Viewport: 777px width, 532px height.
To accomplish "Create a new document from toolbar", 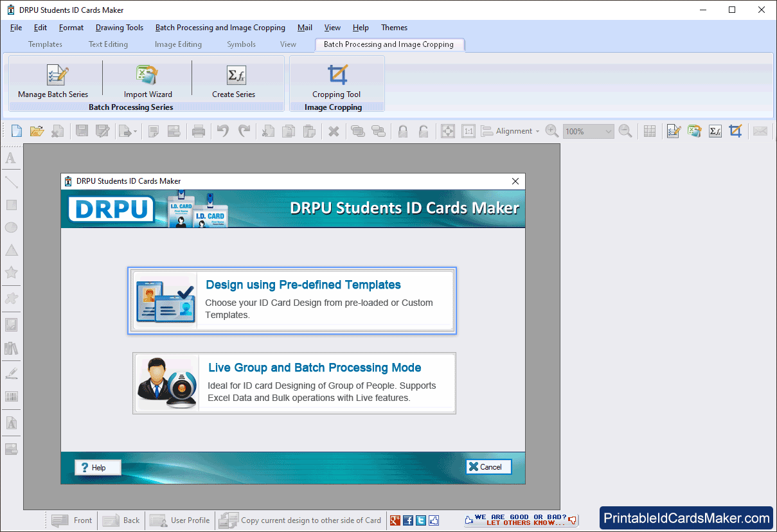I will pyautogui.click(x=17, y=131).
